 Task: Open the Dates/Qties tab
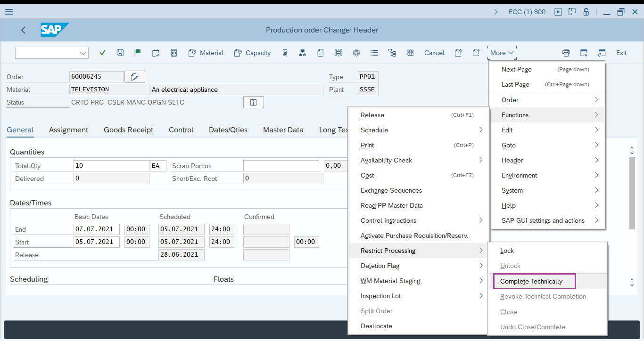pyautogui.click(x=228, y=130)
